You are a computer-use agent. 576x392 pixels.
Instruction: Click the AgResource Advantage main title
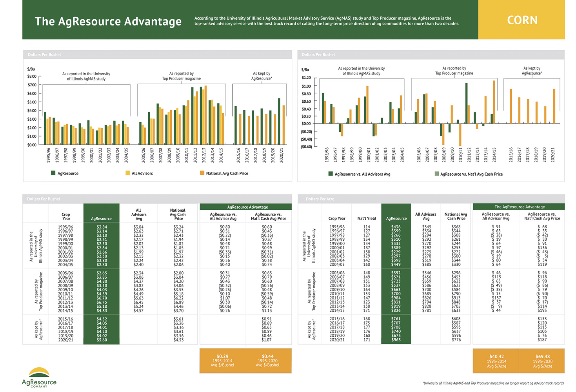pyautogui.click(x=108, y=21)
